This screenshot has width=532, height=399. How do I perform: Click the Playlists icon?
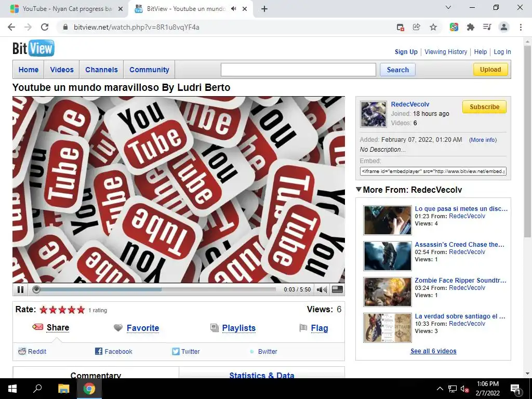coord(215,328)
